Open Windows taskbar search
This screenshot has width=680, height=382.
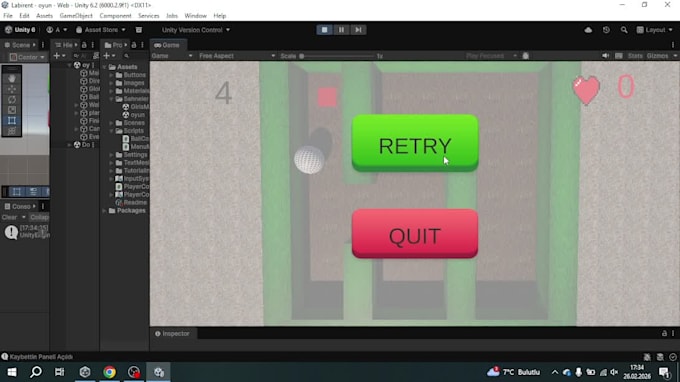click(36, 372)
